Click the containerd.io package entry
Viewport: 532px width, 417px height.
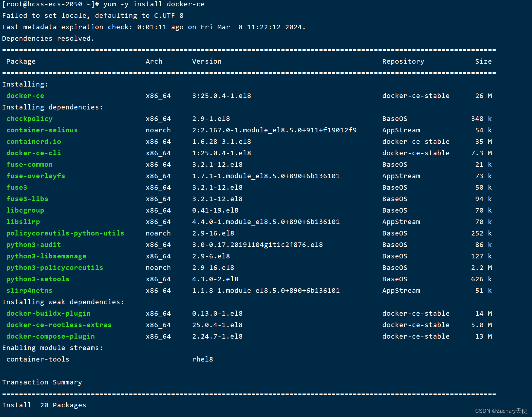(x=33, y=141)
